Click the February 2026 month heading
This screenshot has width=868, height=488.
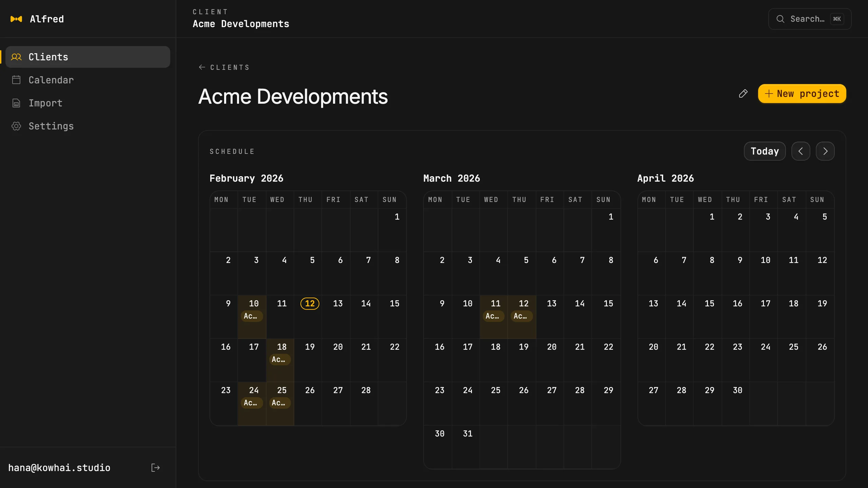point(246,178)
